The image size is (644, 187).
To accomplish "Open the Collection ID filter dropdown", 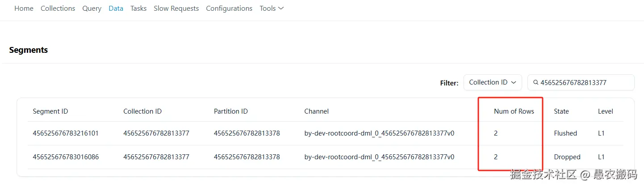I will [x=492, y=82].
